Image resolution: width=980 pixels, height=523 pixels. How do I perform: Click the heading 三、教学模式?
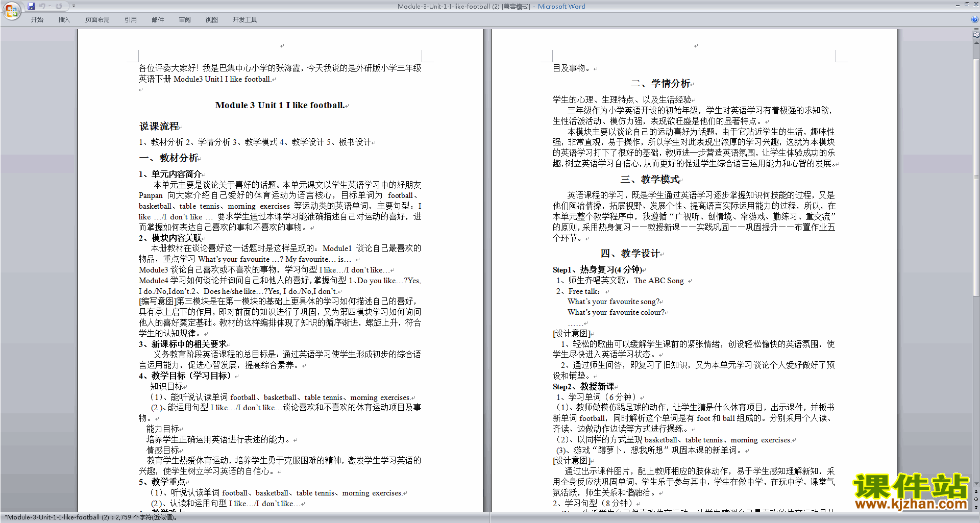point(650,180)
